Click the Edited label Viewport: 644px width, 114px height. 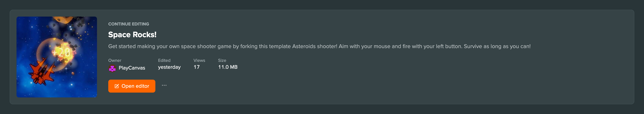164,60
